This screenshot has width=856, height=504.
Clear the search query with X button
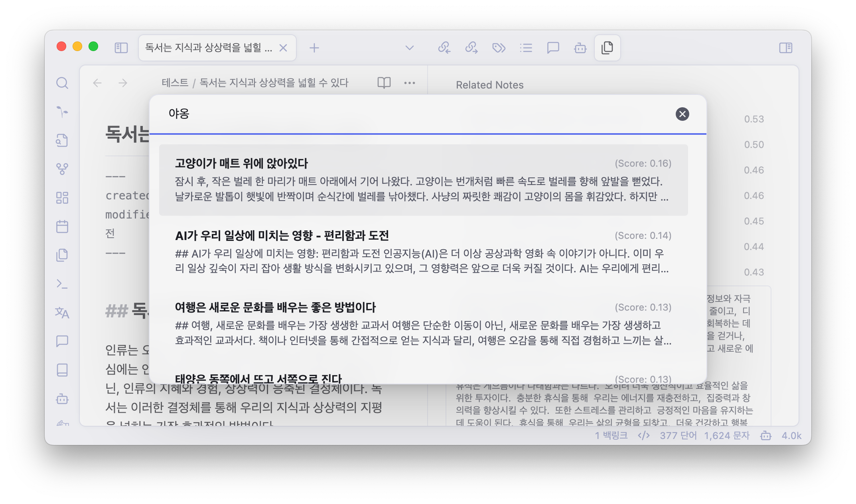(x=682, y=114)
